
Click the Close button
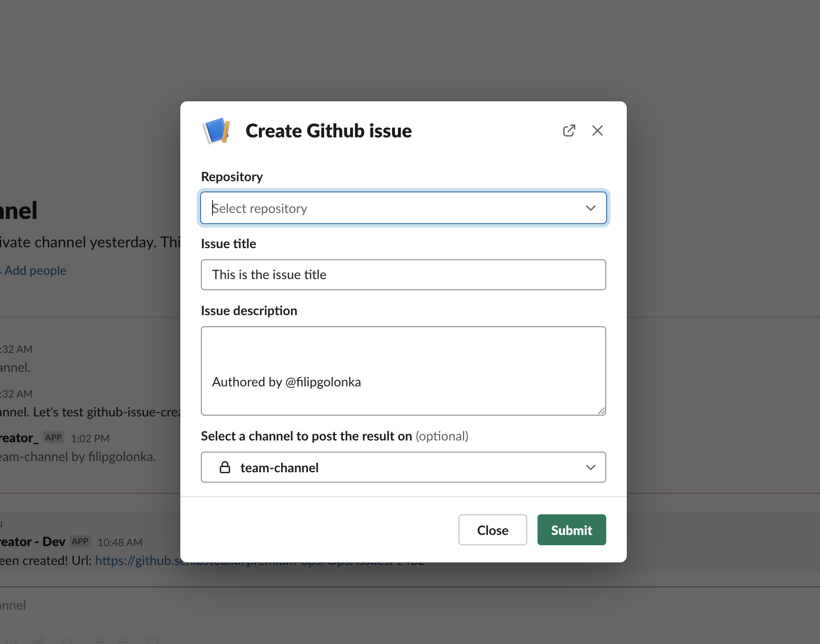coord(492,530)
